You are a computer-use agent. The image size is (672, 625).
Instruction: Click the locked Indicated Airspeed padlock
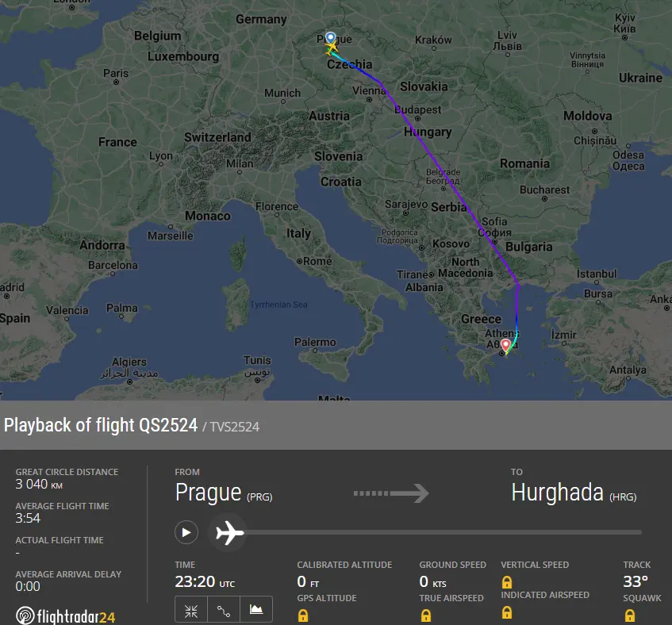[x=507, y=612]
